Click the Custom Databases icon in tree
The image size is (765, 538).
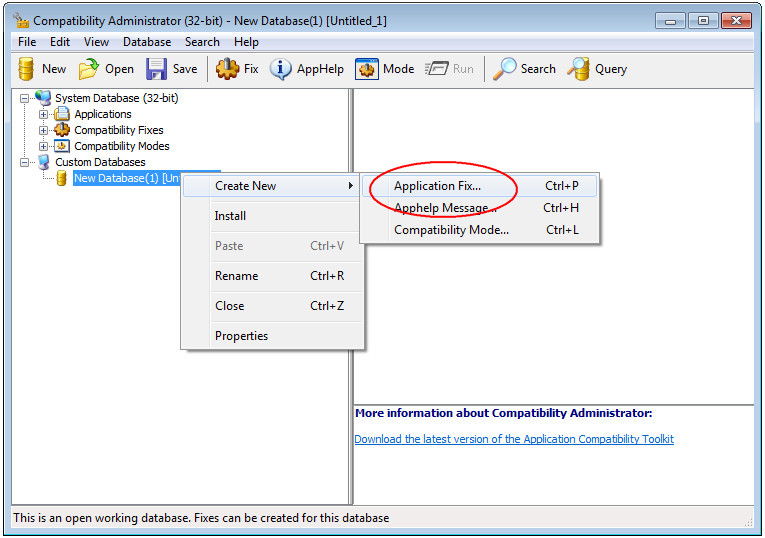tap(43, 162)
